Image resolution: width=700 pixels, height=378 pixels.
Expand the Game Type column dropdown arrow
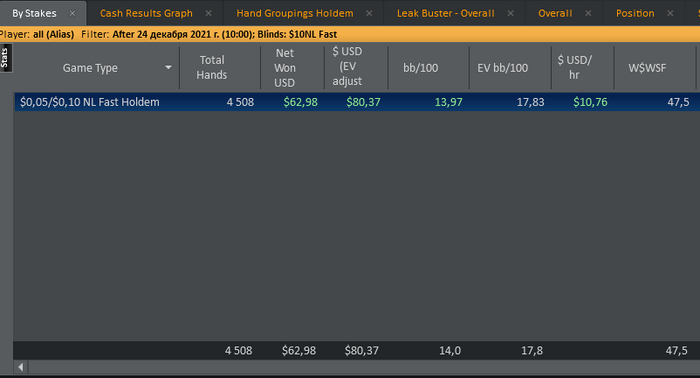[x=168, y=68]
